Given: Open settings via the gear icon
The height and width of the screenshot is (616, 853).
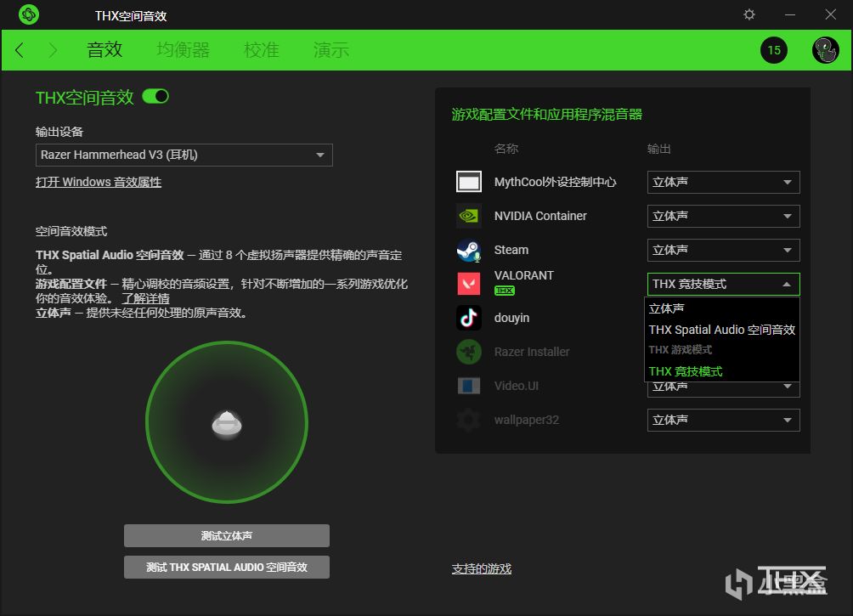Looking at the screenshot, I should coord(749,14).
